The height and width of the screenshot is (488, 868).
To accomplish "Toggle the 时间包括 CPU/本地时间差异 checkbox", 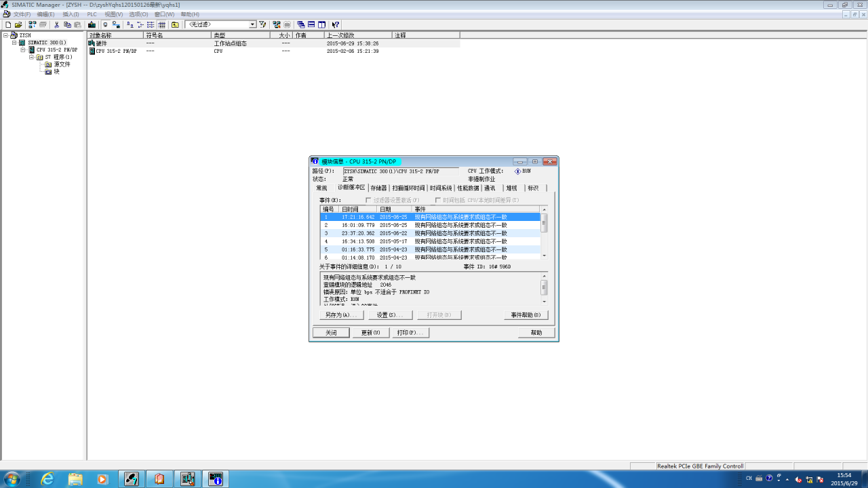I will pos(438,201).
